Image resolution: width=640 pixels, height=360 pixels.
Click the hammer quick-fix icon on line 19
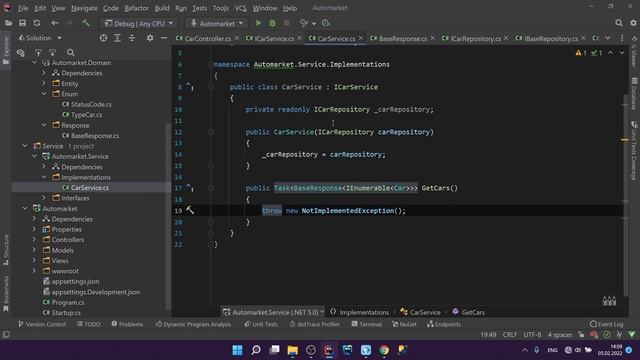[190, 210]
